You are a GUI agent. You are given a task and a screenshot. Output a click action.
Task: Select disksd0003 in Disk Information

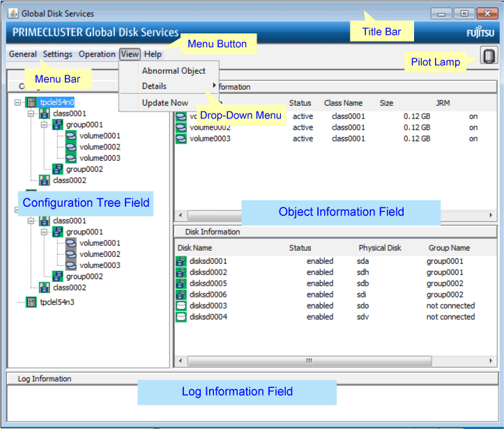[x=208, y=306]
